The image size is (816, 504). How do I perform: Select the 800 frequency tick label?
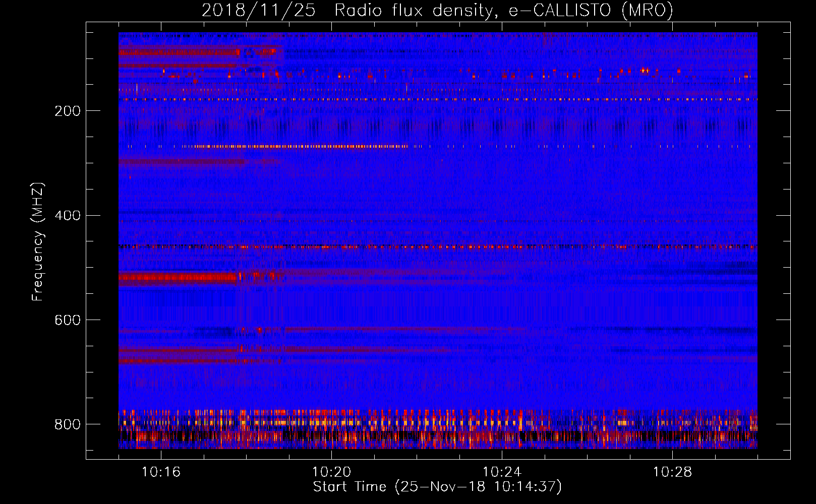tap(68, 425)
